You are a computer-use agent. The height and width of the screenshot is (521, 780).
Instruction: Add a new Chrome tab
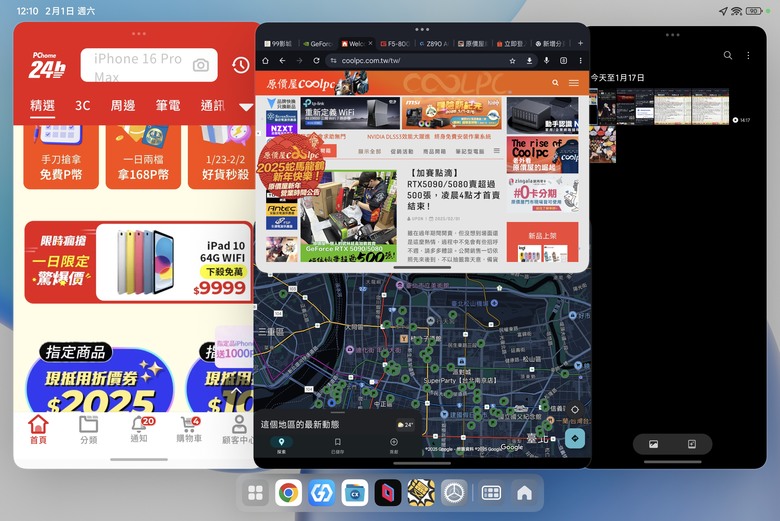(x=580, y=43)
